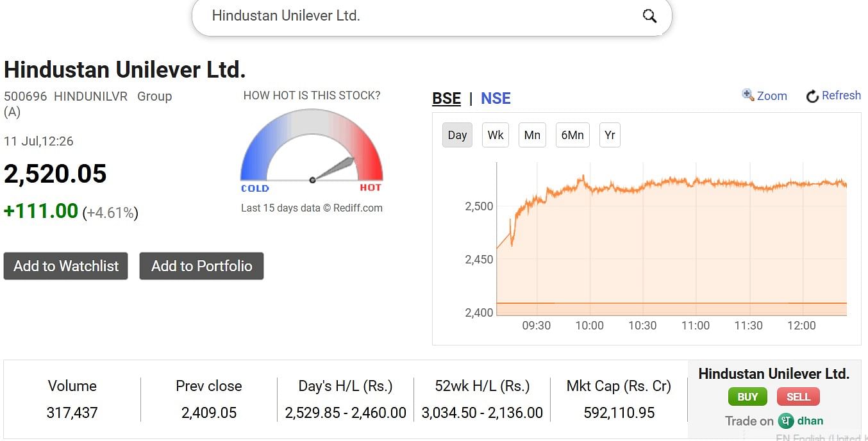Click the red SELL button
Screen dimensions: 868x441
coord(798,397)
